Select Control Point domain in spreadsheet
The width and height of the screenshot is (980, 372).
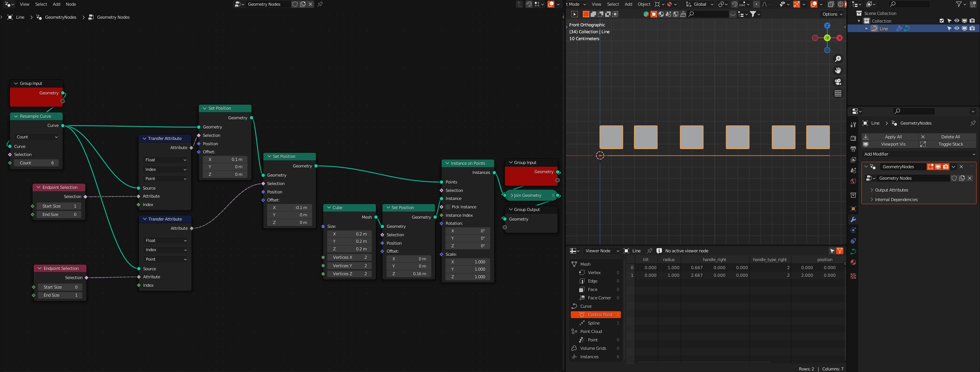click(x=596, y=315)
